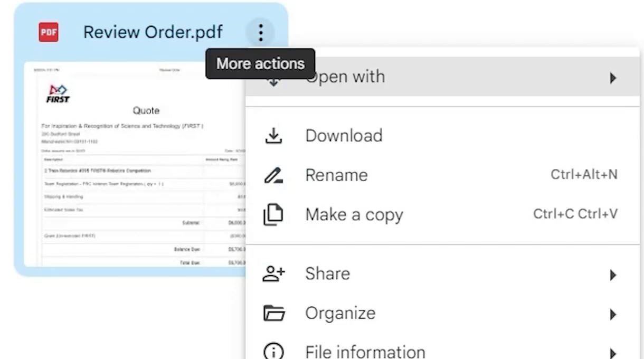Click the File information circle icon

(273, 352)
